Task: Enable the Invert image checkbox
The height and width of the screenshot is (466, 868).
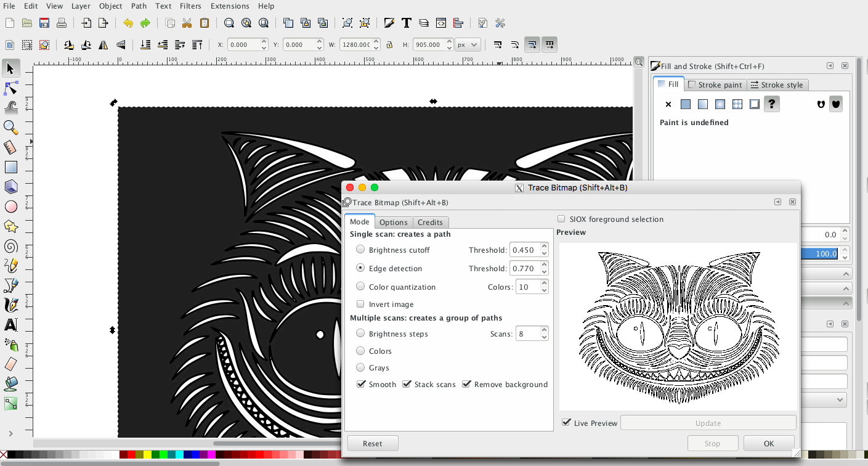Action: (360, 304)
